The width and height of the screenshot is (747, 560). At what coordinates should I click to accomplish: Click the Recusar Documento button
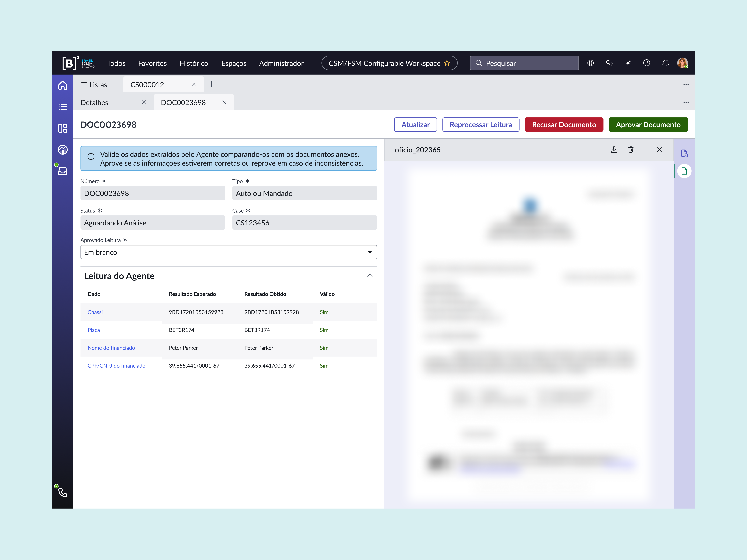[x=564, y=125]
